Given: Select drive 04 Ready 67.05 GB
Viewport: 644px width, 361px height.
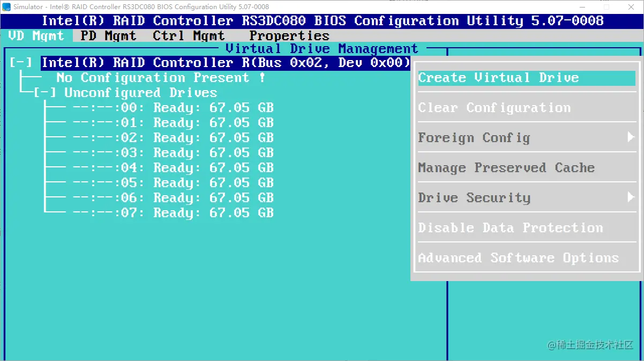Looking at the screenshot, I should (173, 168).
